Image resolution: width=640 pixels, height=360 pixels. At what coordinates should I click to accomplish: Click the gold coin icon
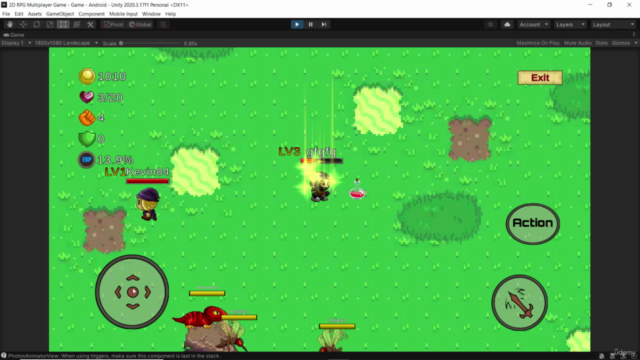pyautogui.click(x=87, y=76)
